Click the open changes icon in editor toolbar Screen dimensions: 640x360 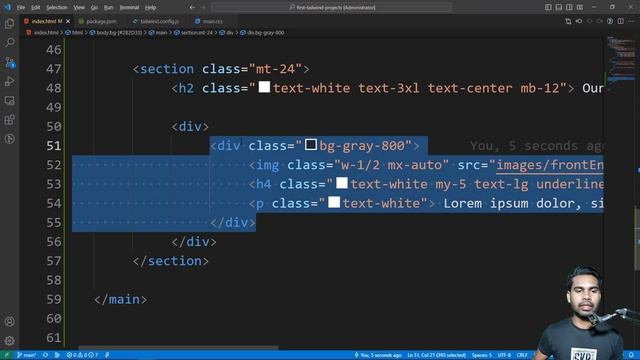click(568, 21)
